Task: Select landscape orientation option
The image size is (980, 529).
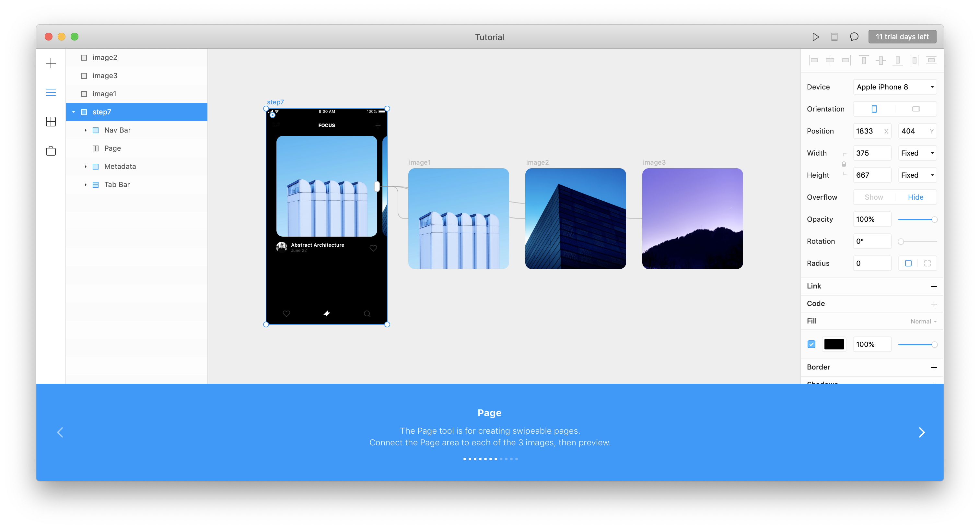Action: click(916, 109)
